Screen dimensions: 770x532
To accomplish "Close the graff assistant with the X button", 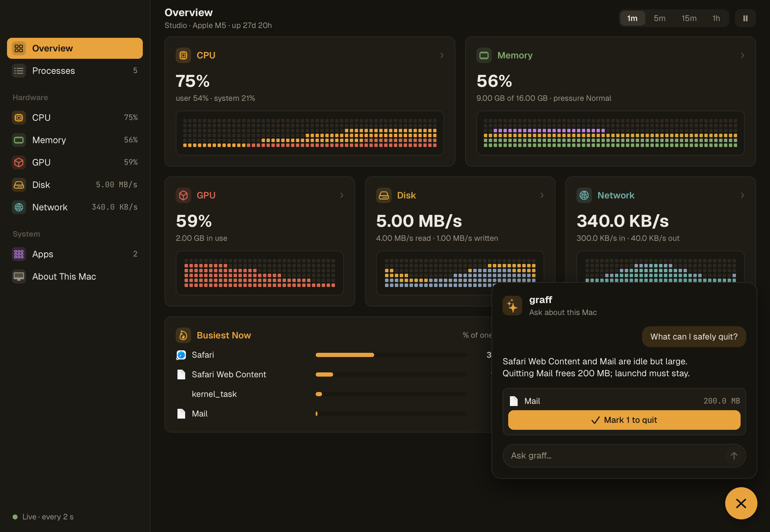I will click(x=741, y=503).
